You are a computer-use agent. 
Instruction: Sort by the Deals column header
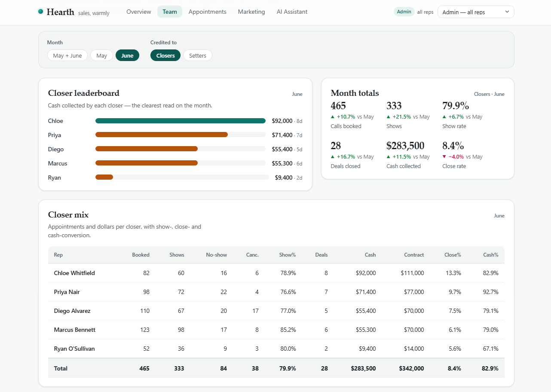tap(321, 255)
